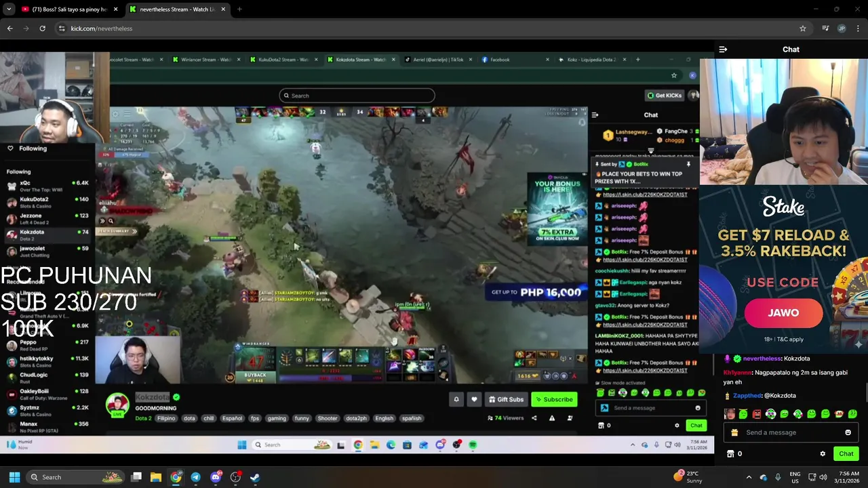Click the outer chat scrollbar
This screenshot has width=868, height=488.
click(x=865, y=392)
